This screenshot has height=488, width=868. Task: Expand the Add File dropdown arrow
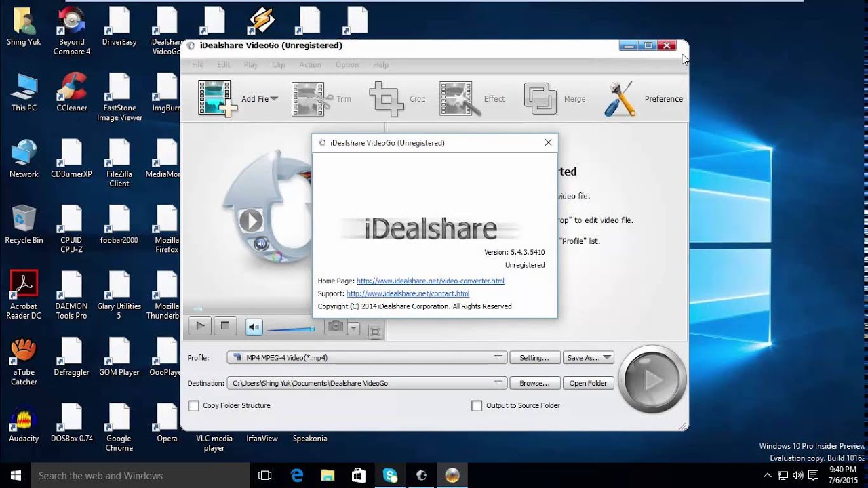pyautogui.click(x=274, y=99)
